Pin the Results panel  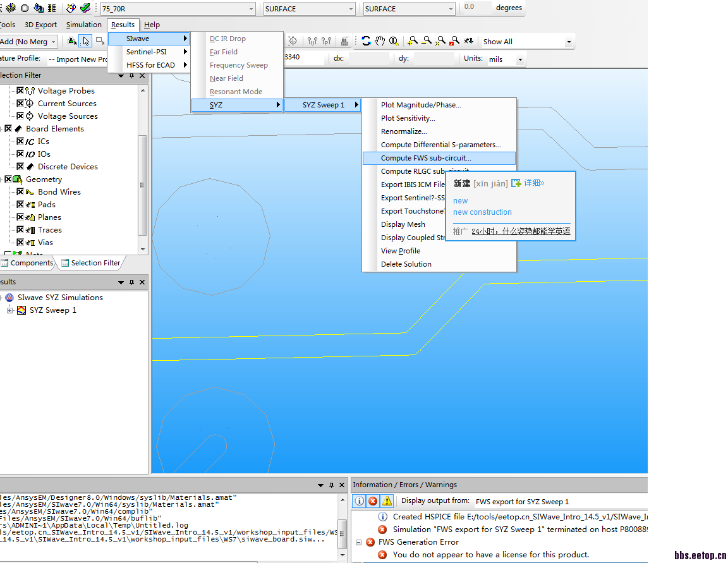click(x=132, y=282)
